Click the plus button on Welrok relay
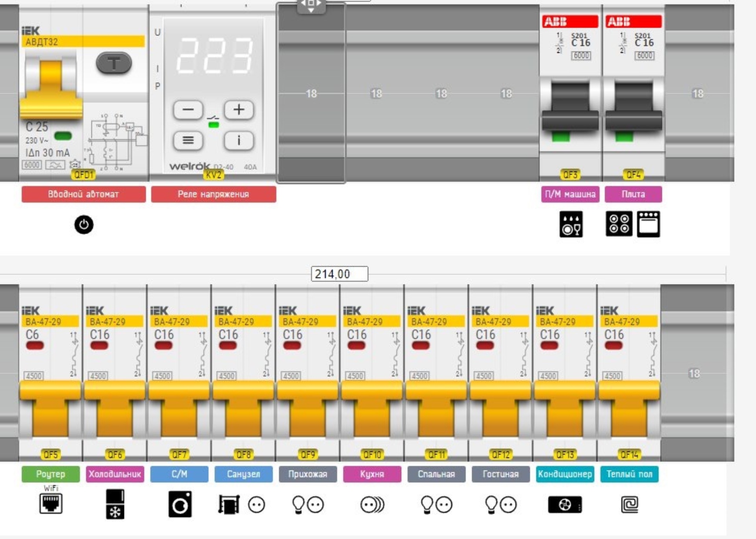756x539 pixels. [x=239, y=110]
